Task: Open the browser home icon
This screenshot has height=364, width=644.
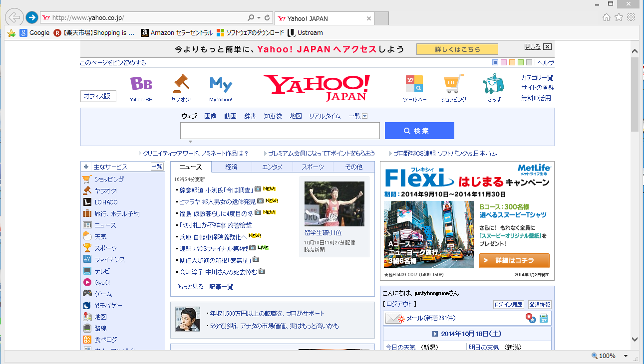Action: [x=607, y=17]
